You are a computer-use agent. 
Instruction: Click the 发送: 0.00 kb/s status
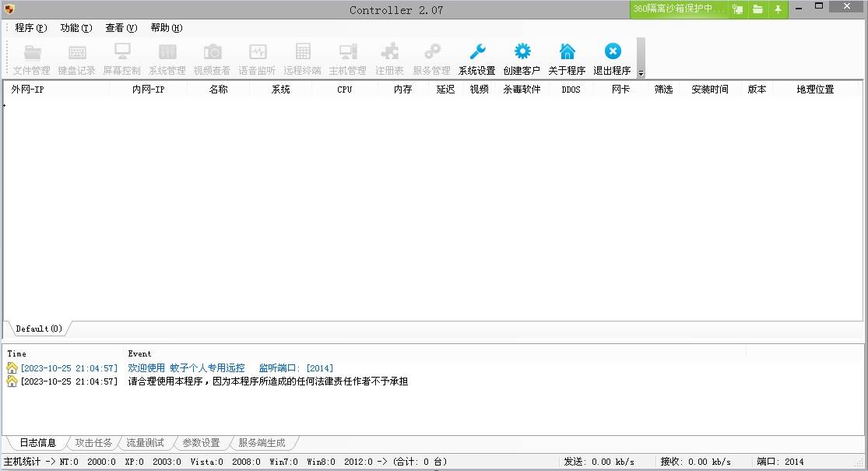coord(599,462)
